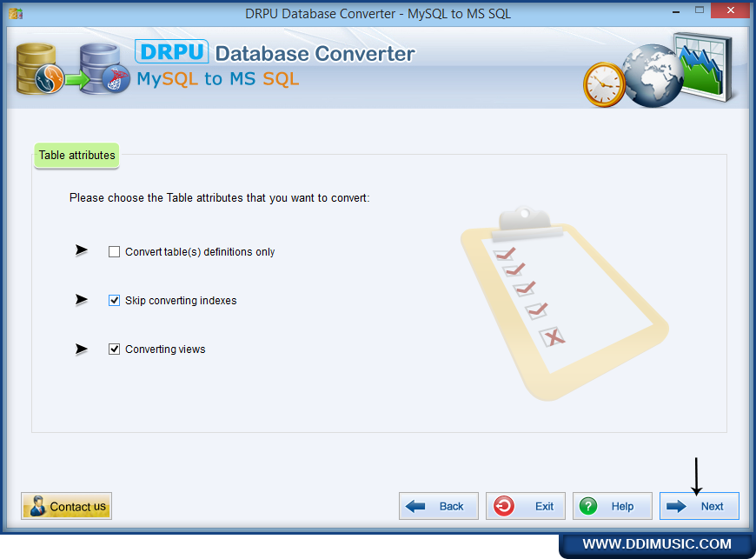This screenshot has height=559, width=756.
Task: Close the DRPU Database Converter window
Action: pos(731,10)
